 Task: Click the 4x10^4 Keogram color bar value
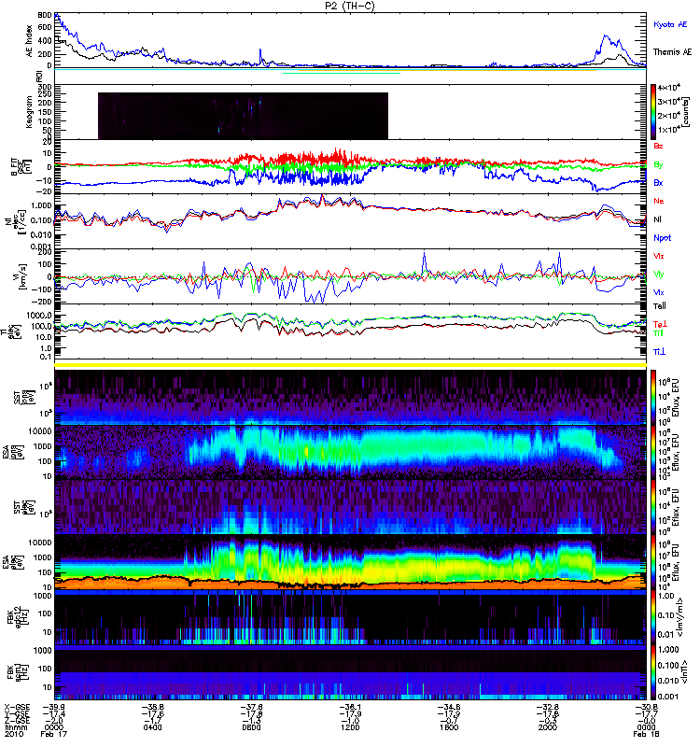[670, 88]
